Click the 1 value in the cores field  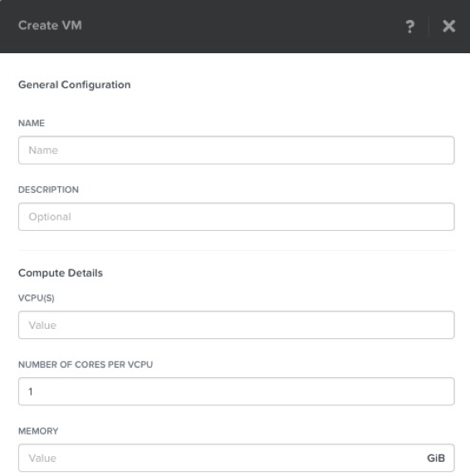[x=31, y=391]
